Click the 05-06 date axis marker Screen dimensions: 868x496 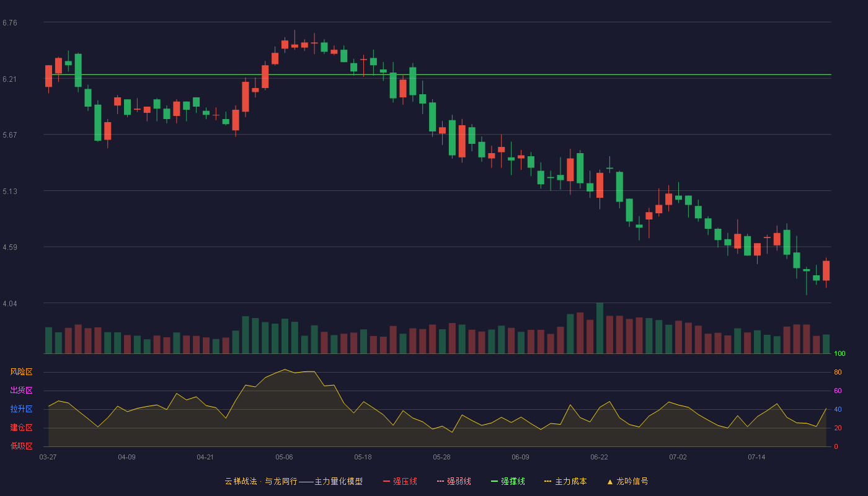click(x=284, y=457)
